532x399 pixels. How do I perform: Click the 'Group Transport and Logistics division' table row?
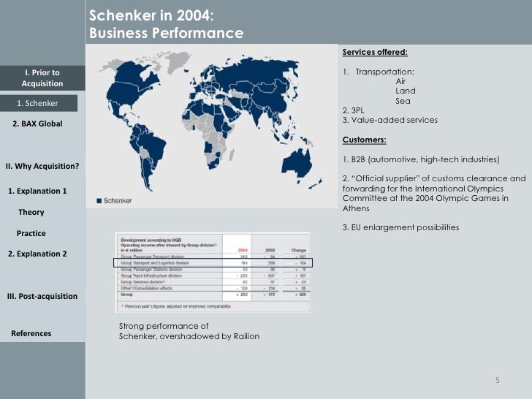[213, 263]
